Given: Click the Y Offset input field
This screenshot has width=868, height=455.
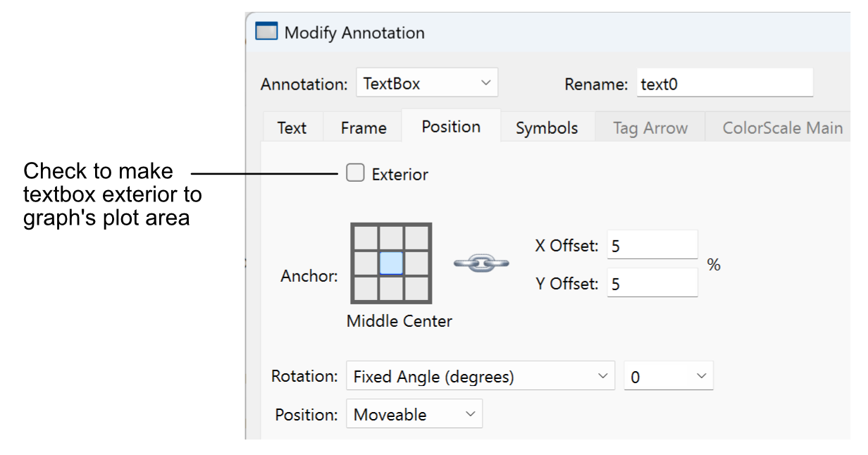Looking at the screenshot, I should [652, 283].
